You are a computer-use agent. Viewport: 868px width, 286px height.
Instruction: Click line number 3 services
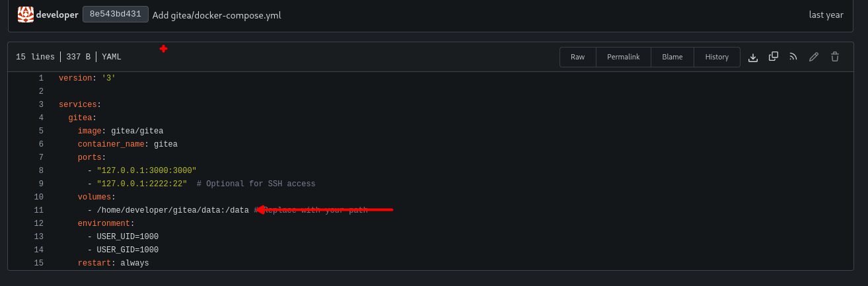pyautogui.click(x=41, y=104)
